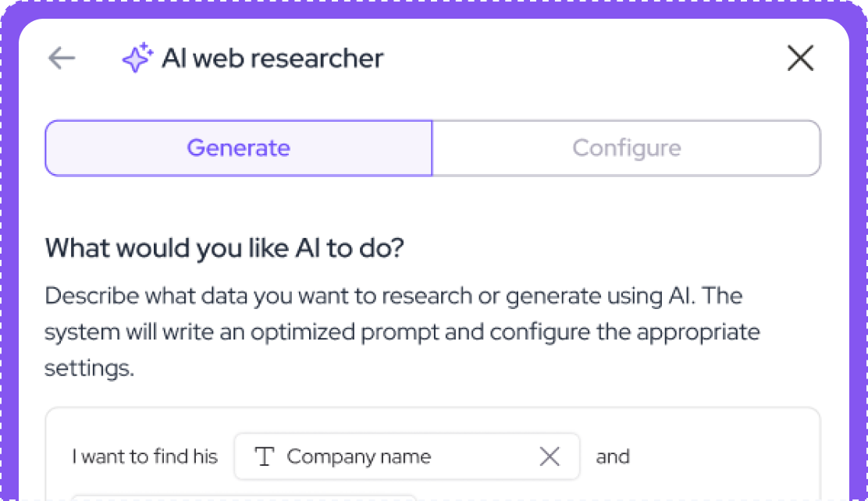
Task: Switch to the Generate tab
Action: pos(238,148)
